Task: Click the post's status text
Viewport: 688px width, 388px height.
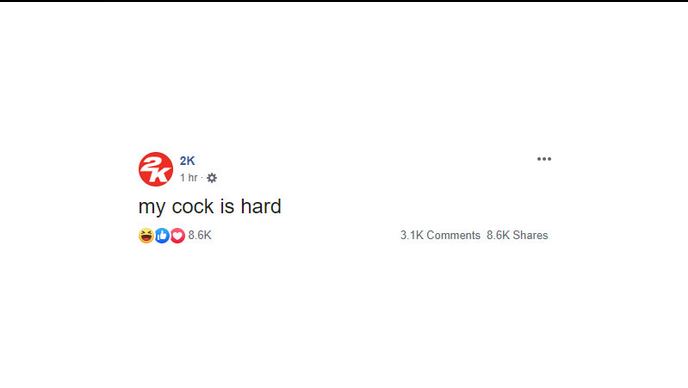Action: pyautogui.click(x=210, y=206)
